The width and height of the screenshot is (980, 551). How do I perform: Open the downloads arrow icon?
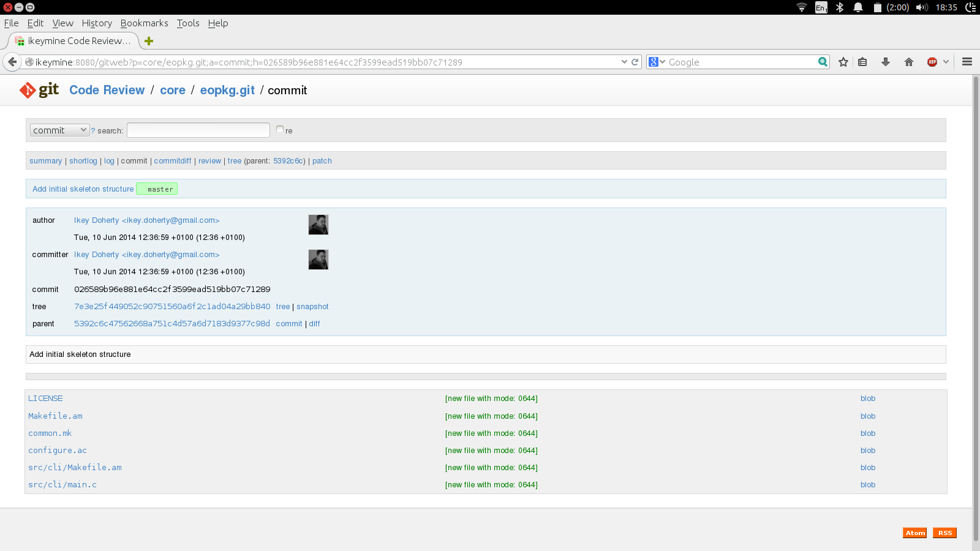pyautogui.click(x=886, y=62)
